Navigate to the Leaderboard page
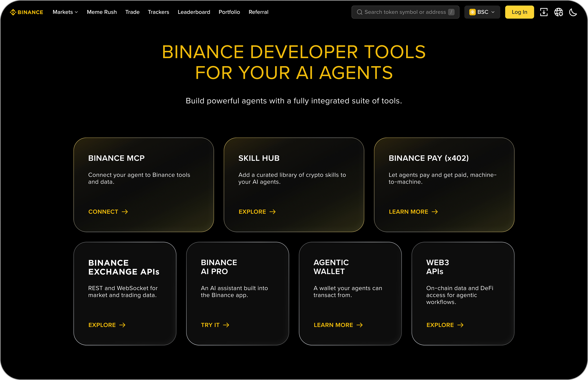 tap(194, 12)
